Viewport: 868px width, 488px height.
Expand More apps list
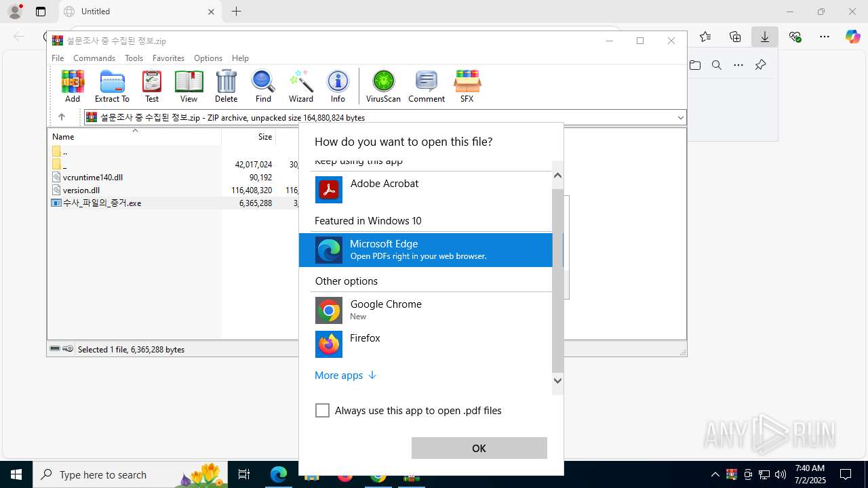[345, 375]
